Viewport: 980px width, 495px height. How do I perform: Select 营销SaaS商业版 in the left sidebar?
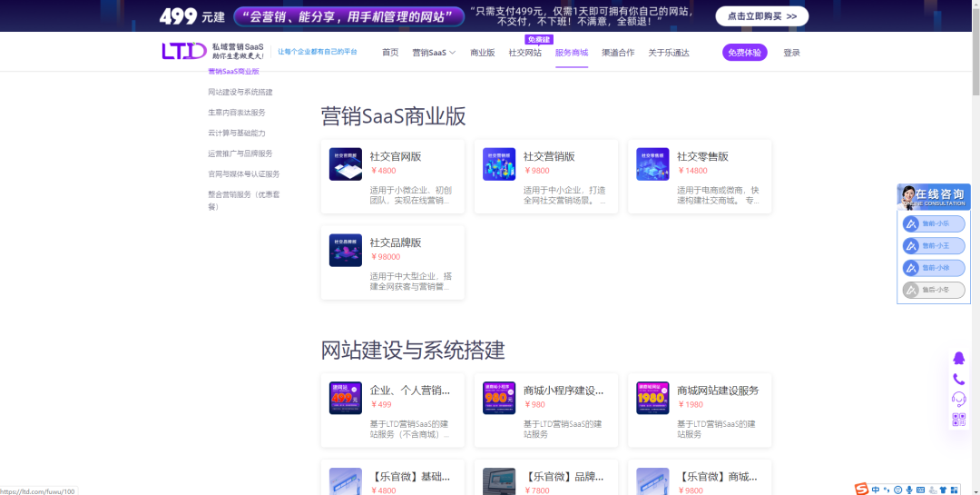click(x=233, y=72)
